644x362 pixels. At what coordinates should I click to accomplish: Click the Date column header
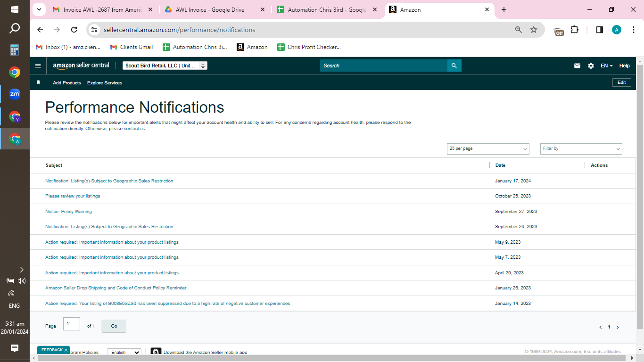(500, 165)
